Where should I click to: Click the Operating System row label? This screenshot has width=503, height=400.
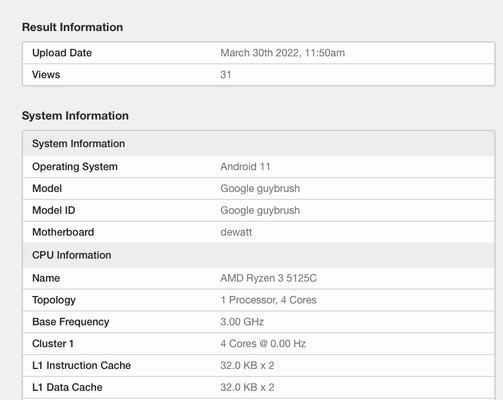(75, 167)
